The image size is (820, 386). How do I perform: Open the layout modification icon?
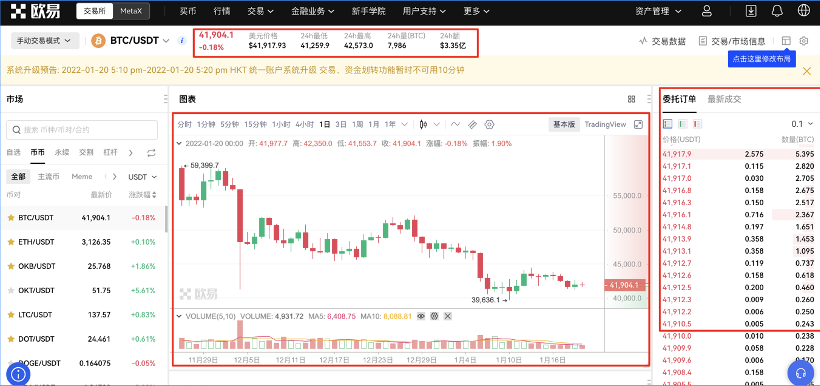point(785,40)
